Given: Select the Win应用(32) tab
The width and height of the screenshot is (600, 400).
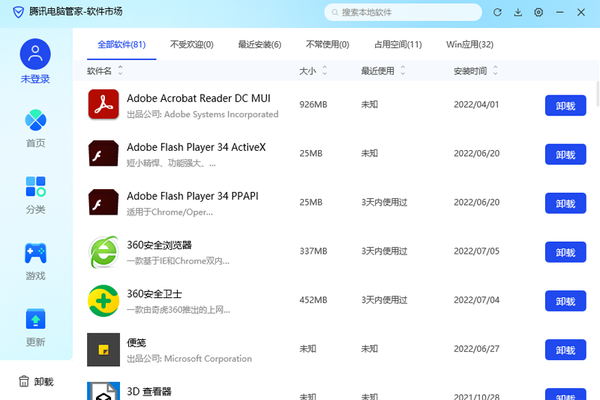Looking at the screenshot, I should tap(470, 45).
